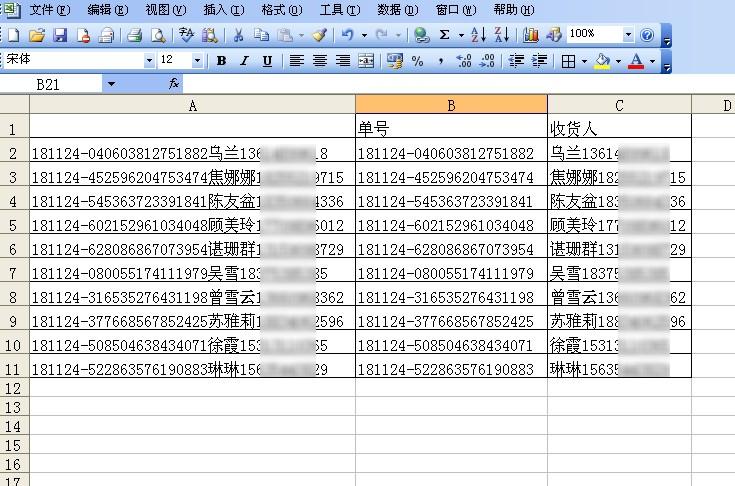Toggle Italic formatting
Screen dimensions: 735x486
coord(244,60)
